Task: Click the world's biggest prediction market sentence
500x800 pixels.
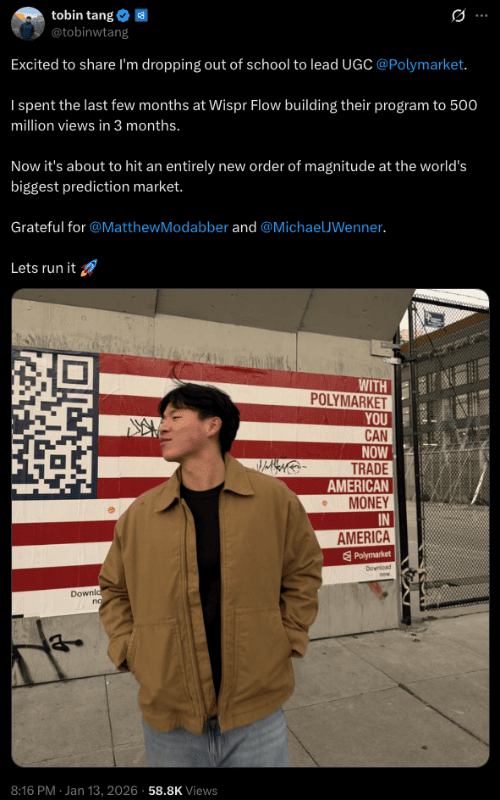Action: click(239, 177)
